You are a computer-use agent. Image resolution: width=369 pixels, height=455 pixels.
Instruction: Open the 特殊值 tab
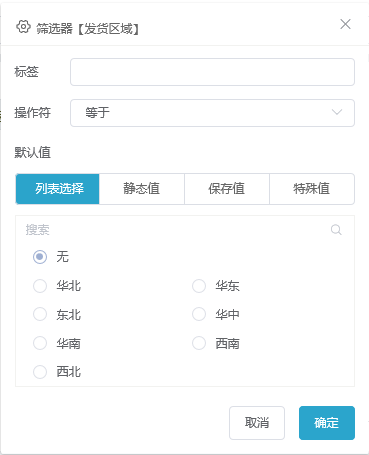tap(312, 189)
